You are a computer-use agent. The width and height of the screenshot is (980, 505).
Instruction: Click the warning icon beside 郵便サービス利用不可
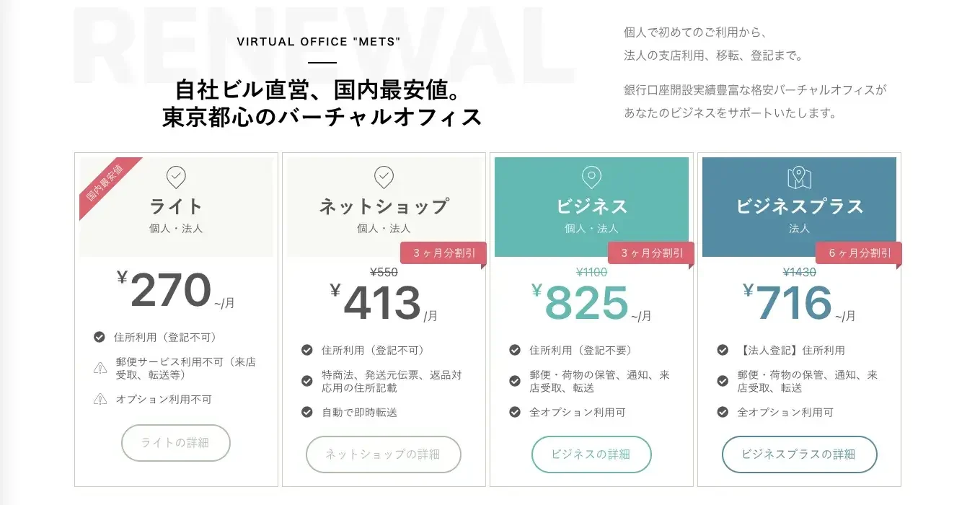click(x=100, y=369)
